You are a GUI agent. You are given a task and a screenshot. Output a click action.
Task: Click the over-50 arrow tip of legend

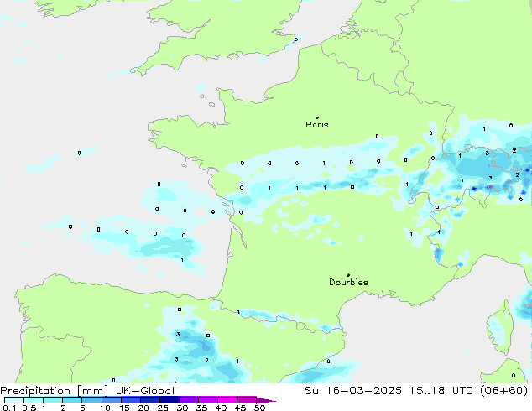click(x=266, y=400)
